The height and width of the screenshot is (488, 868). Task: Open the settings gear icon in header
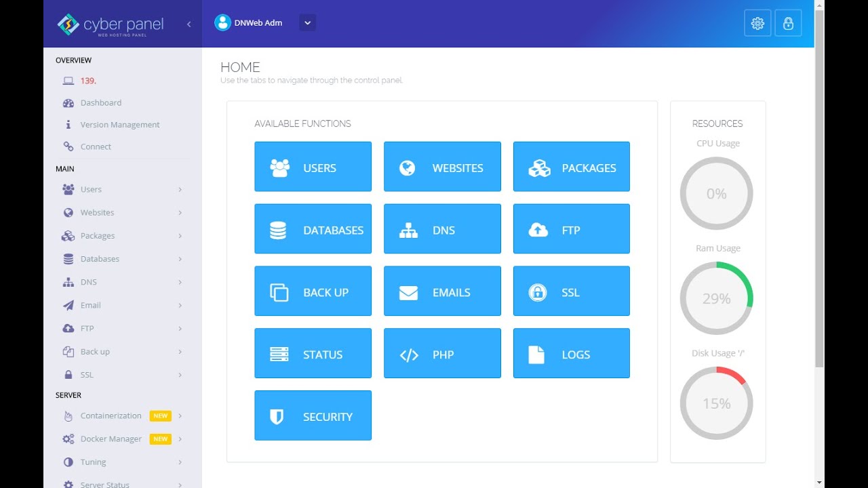757,23
